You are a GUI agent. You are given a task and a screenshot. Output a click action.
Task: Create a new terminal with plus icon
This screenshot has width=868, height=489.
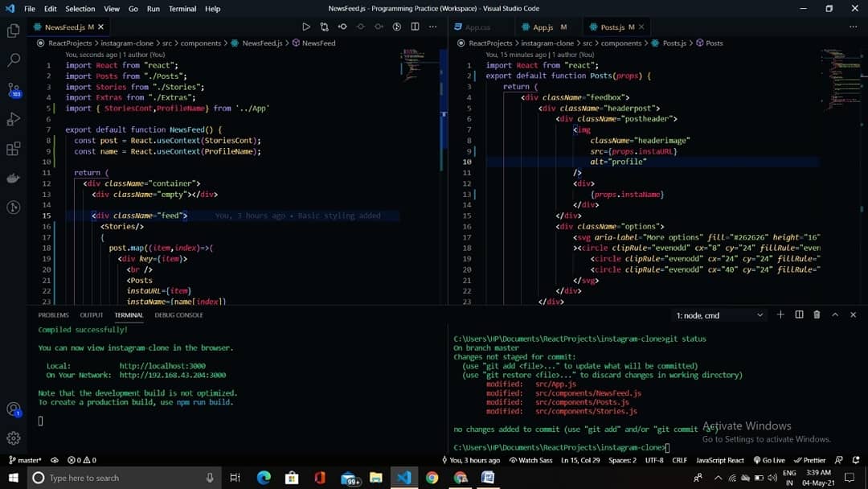(780, 314)
